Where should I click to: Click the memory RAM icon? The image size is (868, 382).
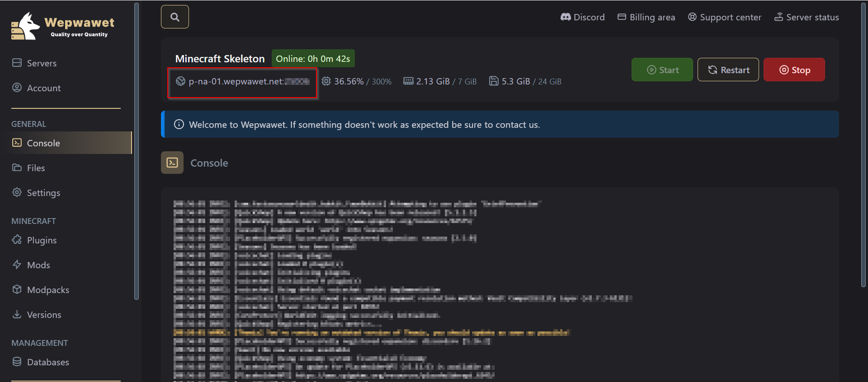coord(408,81)
